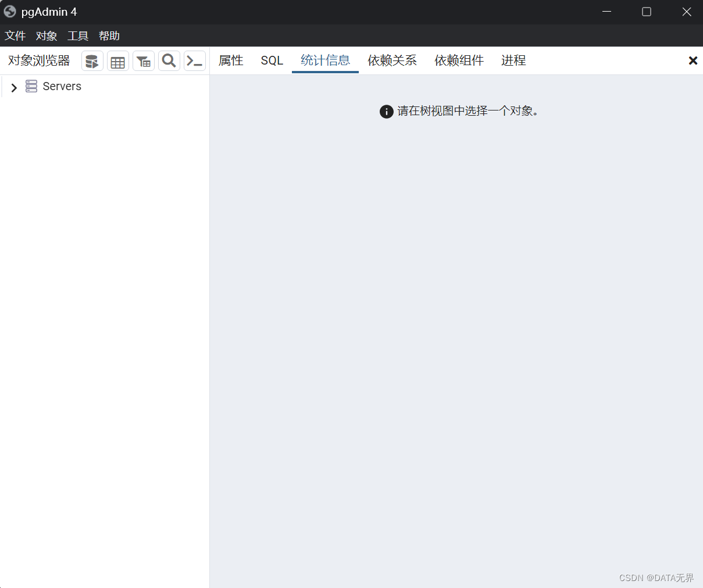Close the pgAdmin 4 window

pos(687,12)
